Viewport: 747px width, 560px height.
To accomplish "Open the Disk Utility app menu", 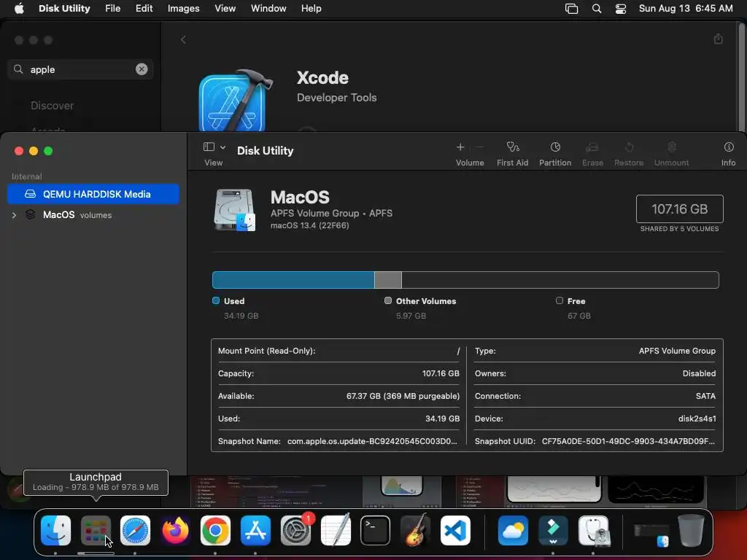I will [x=64, y=9].
